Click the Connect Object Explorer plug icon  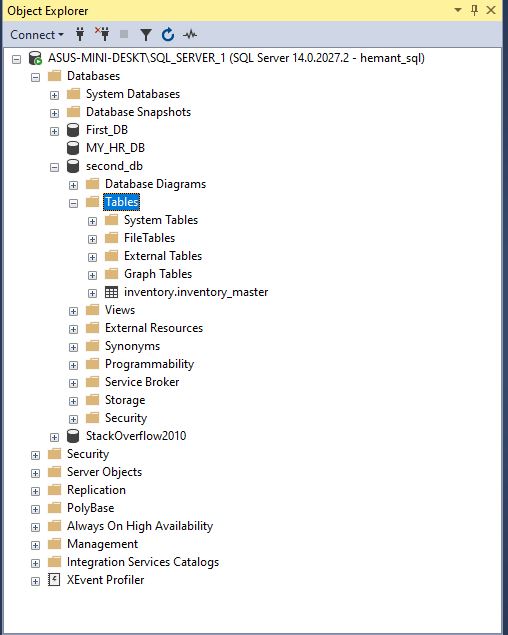(80, 35)
